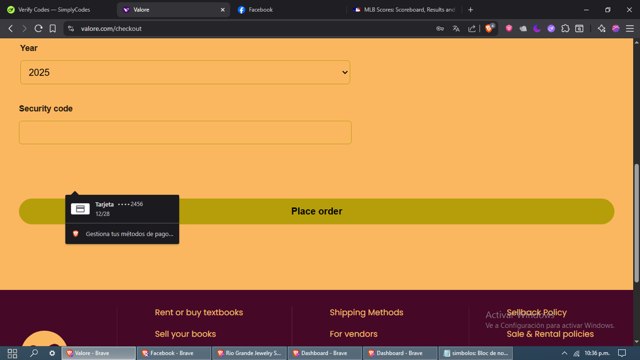Open a new browser tab
The height and width of the screenshot is (360, 640).
click(x=471, y=9)
